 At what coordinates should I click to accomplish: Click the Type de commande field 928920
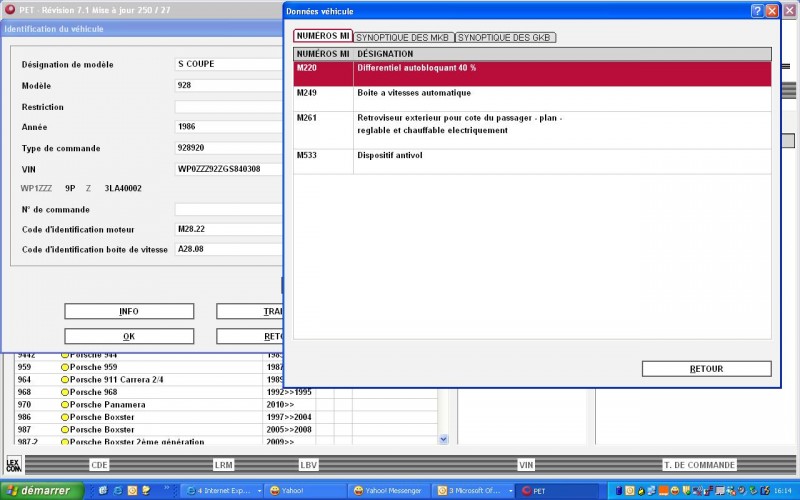tap(229, 148)
